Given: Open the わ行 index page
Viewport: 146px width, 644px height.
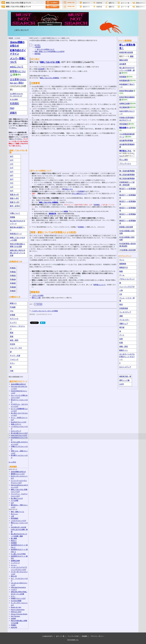Looking at the screenshot, I should tap(12, 191).
